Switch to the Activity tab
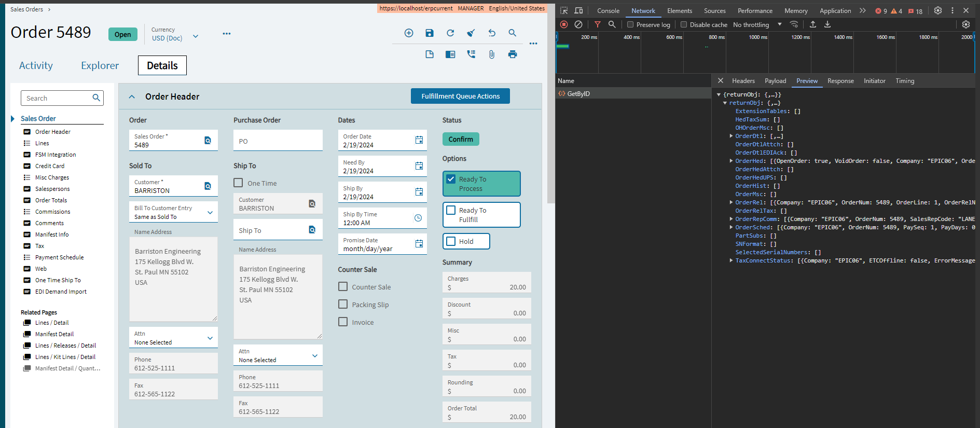 (x=36, y=65)
